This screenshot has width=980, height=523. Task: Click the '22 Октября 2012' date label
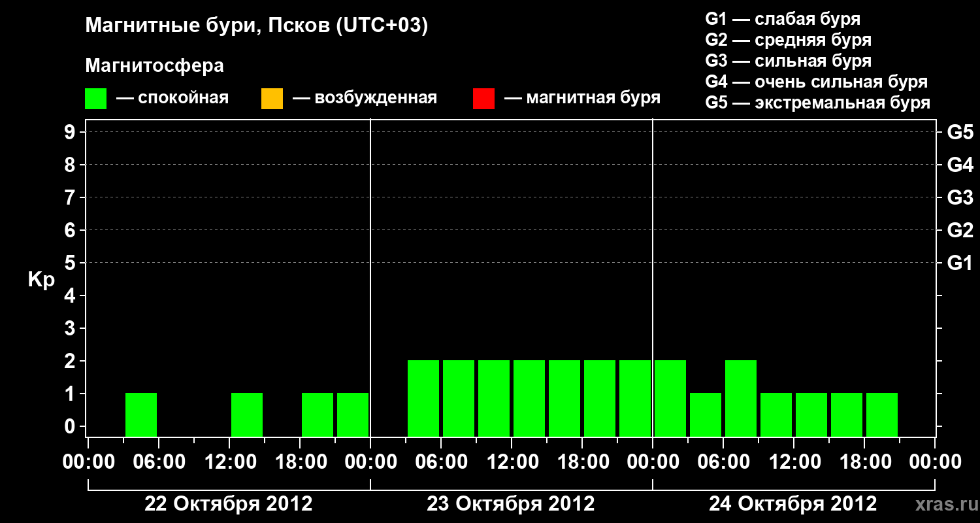[x=229, y=504]
